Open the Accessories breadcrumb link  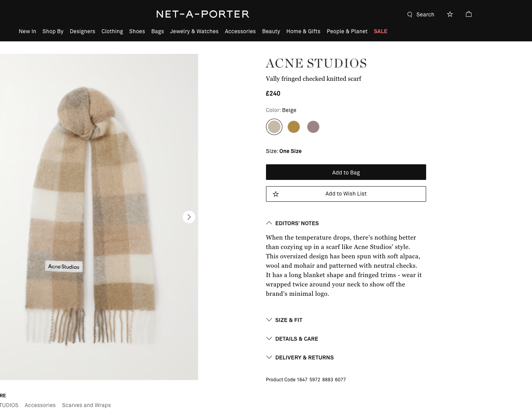(40, 405)
